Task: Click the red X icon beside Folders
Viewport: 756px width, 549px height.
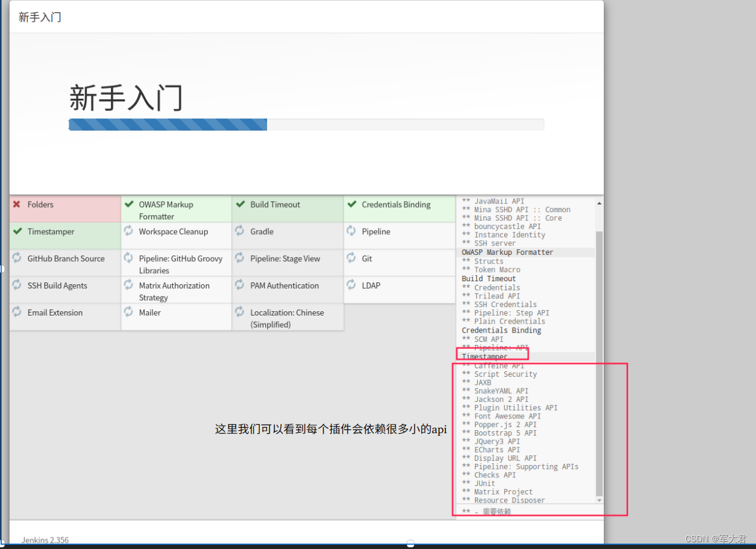Action: click(x=17, y=204)
